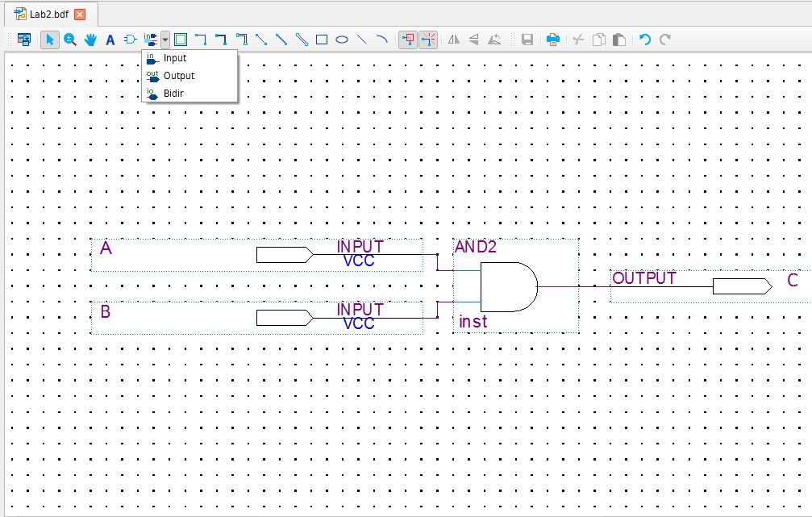The height and width of the screenshot is (517, 812).
Task: Click Flip Vertical icon
Action: (474, 40)
